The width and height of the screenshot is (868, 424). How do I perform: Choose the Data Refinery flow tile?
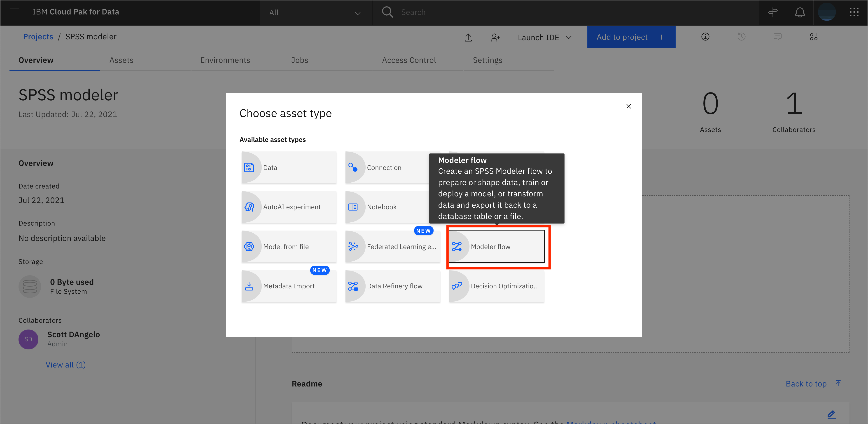tap(392, 286)
